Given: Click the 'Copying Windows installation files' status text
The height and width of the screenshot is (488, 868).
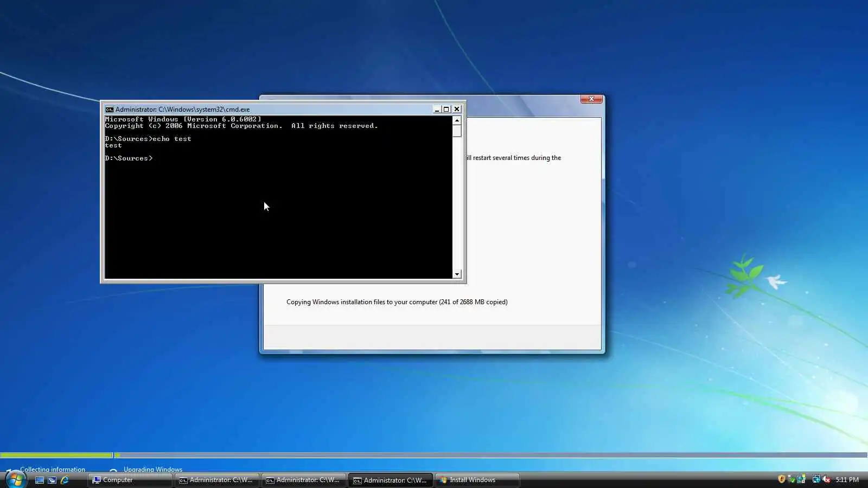Looking at the screenshot, I should (x=397, y=302).
